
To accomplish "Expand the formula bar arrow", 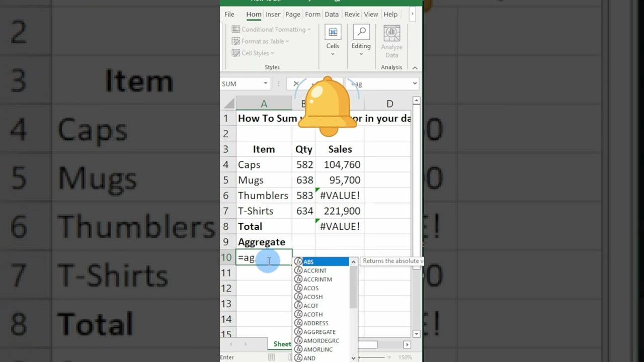I will pos(415,83).
